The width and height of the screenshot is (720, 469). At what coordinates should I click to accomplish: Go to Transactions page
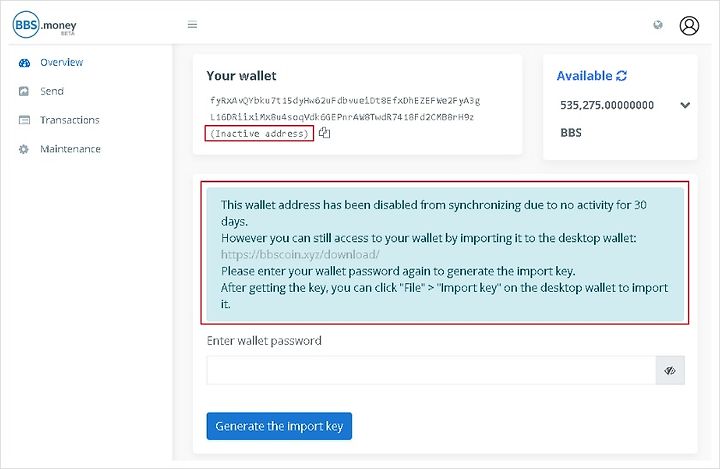pyautogui.click(x=70, y=120)
